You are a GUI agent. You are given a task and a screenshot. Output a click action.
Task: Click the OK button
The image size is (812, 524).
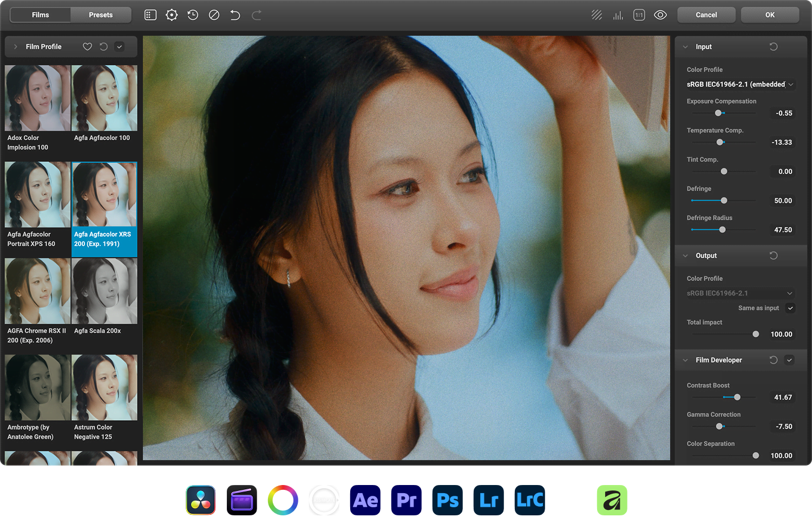point(770,15)
